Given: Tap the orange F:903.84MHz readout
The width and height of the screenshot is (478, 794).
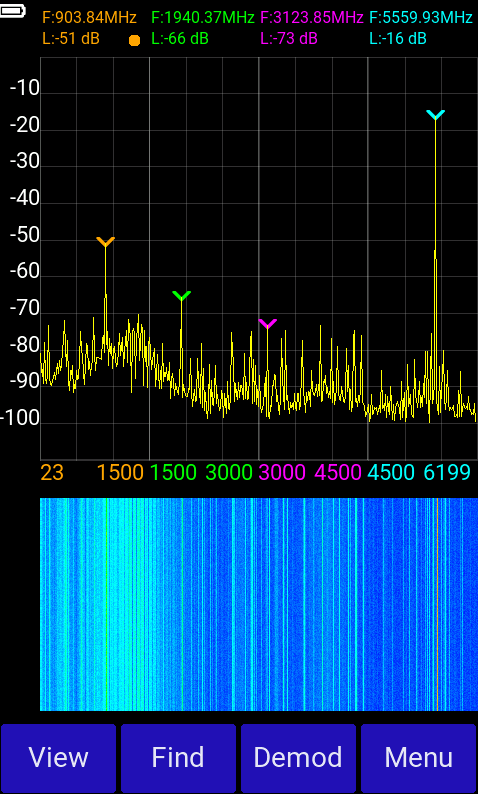Looking at the screenshot, I should (x=90, y=18).
